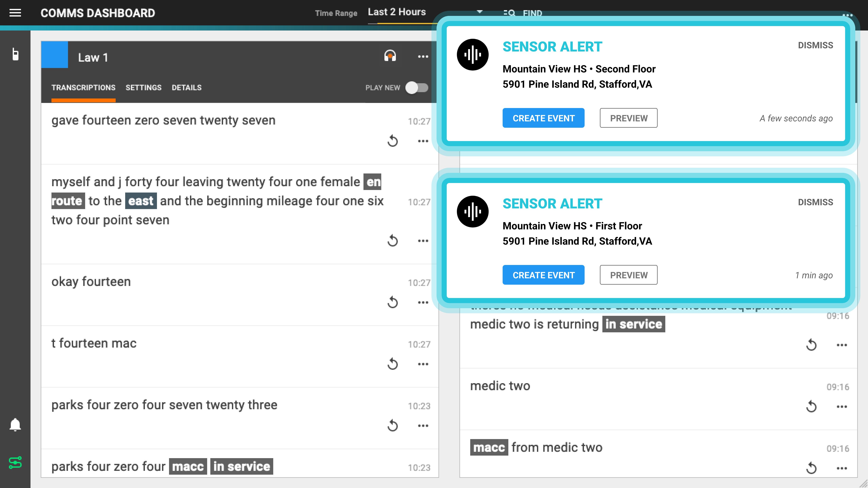
Task: Open options for 'parks four zero four seven twenty three'
Action: 423,426
